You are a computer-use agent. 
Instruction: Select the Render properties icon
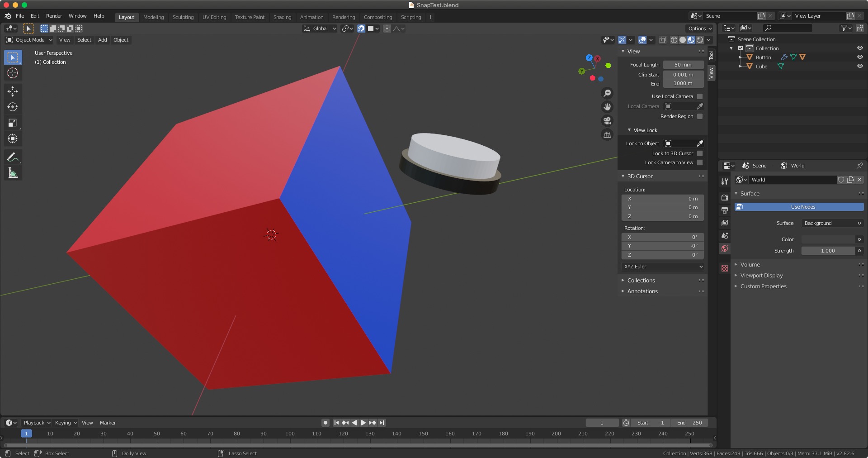coord(725,198)
